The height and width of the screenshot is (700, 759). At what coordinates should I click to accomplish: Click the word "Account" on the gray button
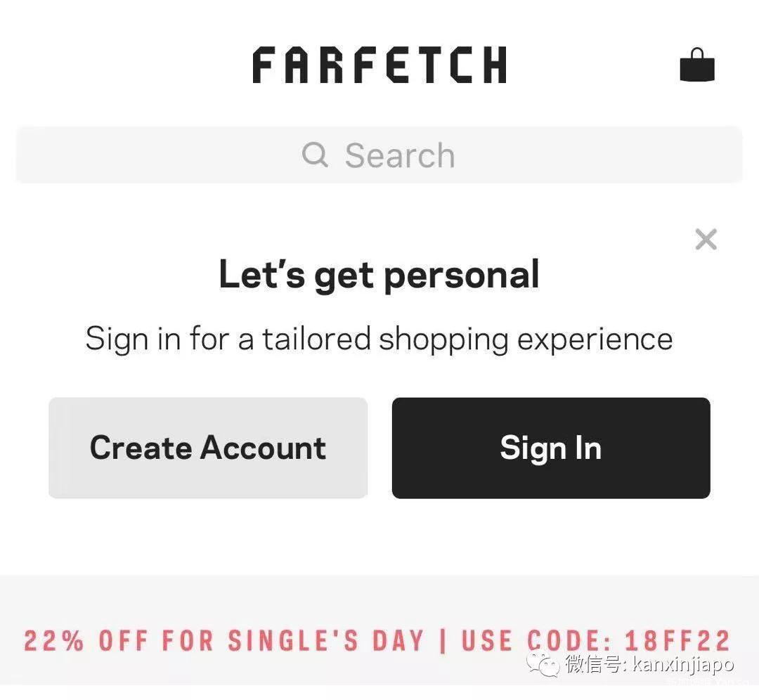[264, 448]
